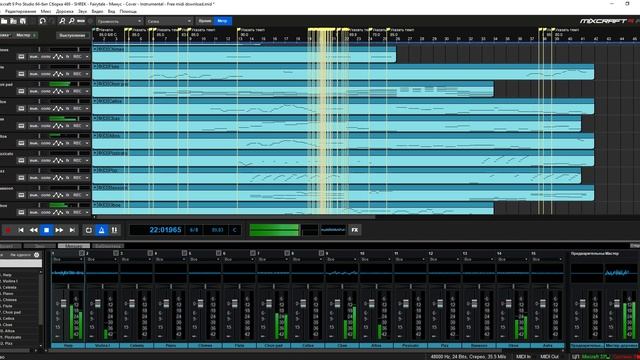Solo the Flute track
Image resolution: width=640 pixels, height=360 pixels.
pos(46,74)
